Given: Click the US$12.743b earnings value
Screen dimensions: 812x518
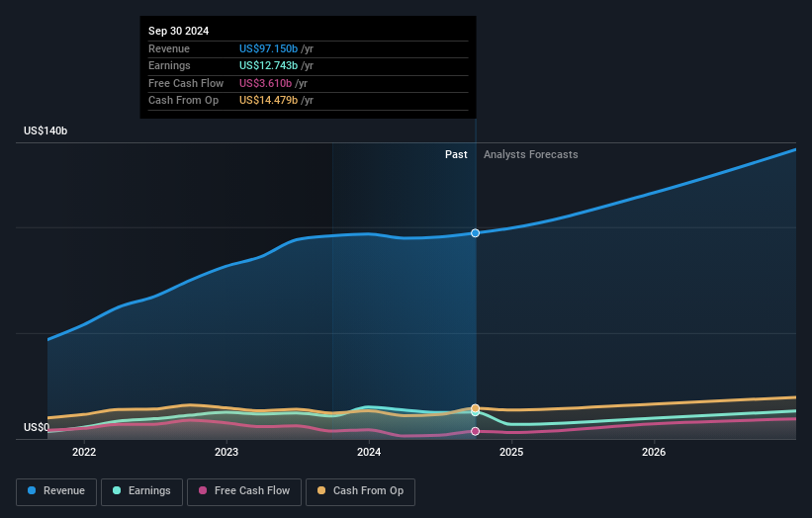Looking at the screenshot, I should tap(268, 65).
